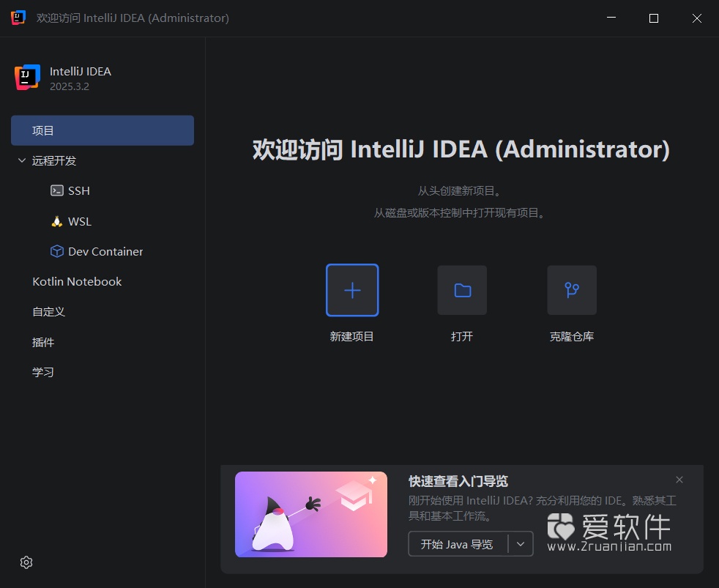
Task: Select the SSH remote development icon
Action: pyautogui.click(x=57, y=190)
